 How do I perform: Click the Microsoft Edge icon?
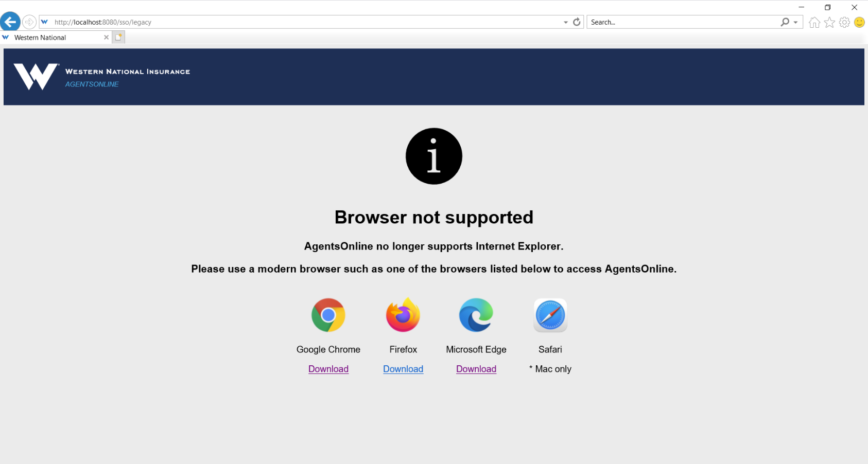(476, 315)
